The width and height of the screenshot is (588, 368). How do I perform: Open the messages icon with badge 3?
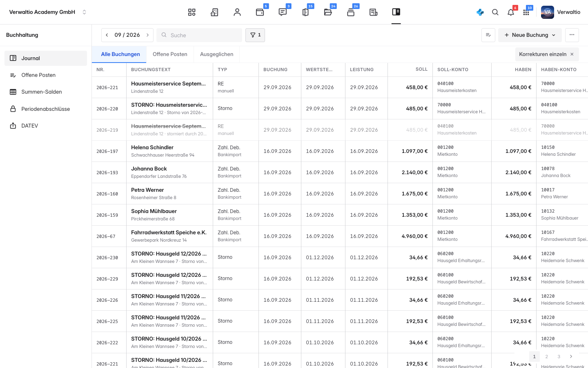tap(283, 12)
